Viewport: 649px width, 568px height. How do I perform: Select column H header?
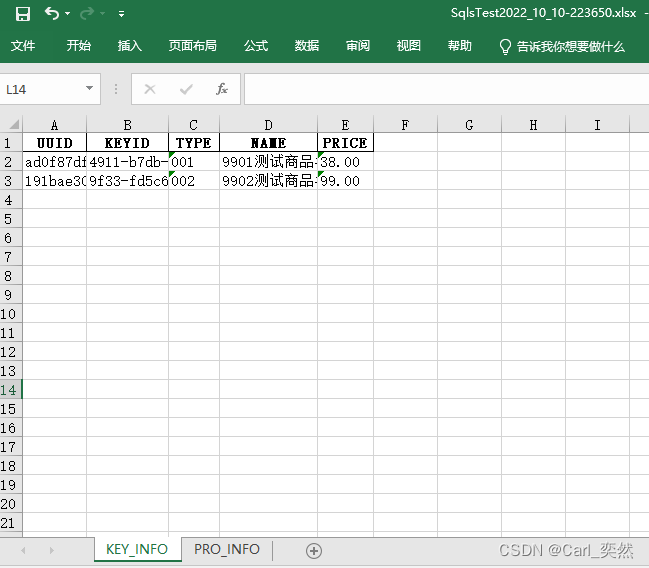pos(534,125)
